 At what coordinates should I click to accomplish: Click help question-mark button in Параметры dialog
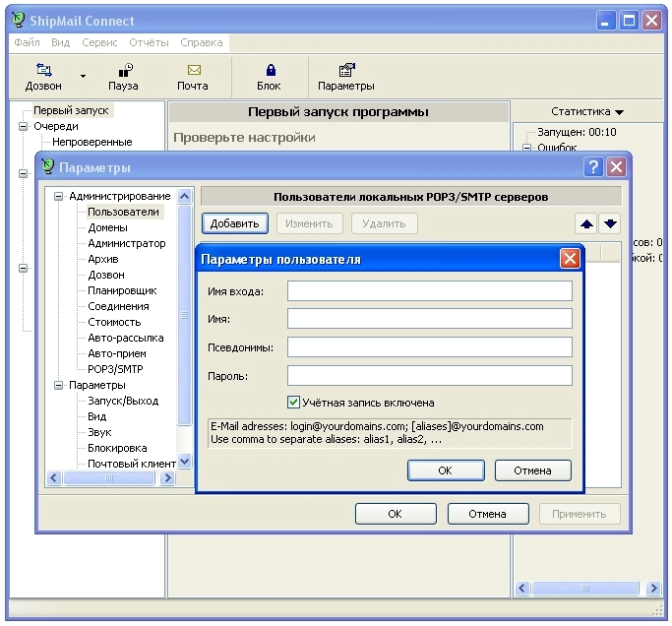pos(593,166)
